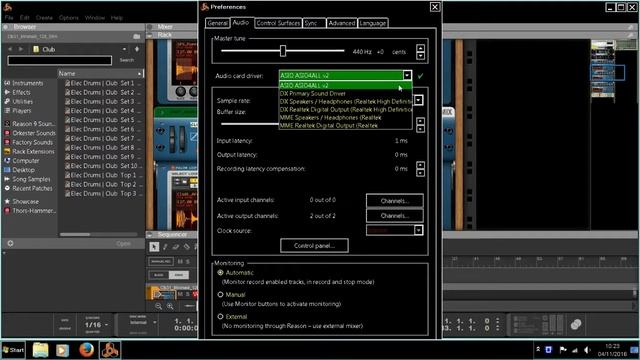Click the Recording latency compensation stepper
Image resolution: width=640 pixels, height=360 pixels.
pos(420,169)
